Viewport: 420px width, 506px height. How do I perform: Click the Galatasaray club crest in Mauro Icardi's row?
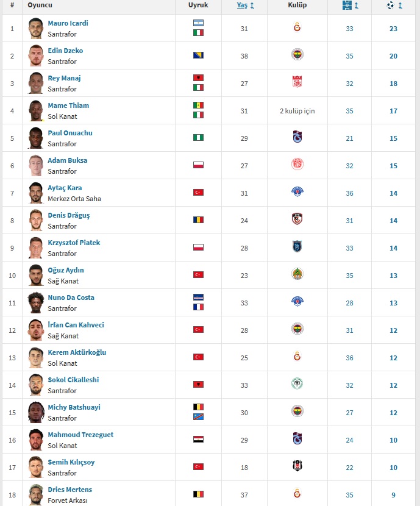pyautogui.click(x=297, y=27)
